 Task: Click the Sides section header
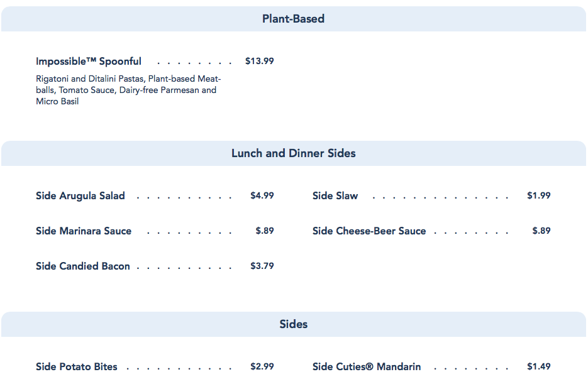coord(293,324)
